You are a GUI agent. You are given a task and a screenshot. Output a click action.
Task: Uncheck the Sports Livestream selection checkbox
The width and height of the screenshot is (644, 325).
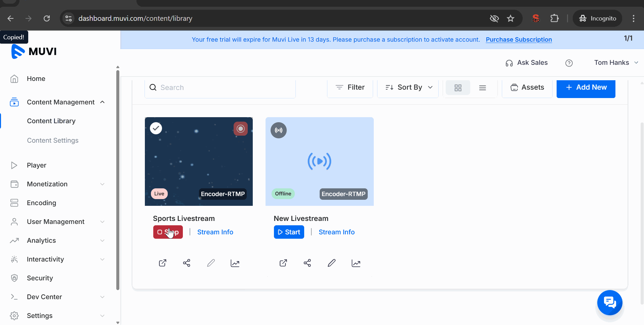(156, 128)
